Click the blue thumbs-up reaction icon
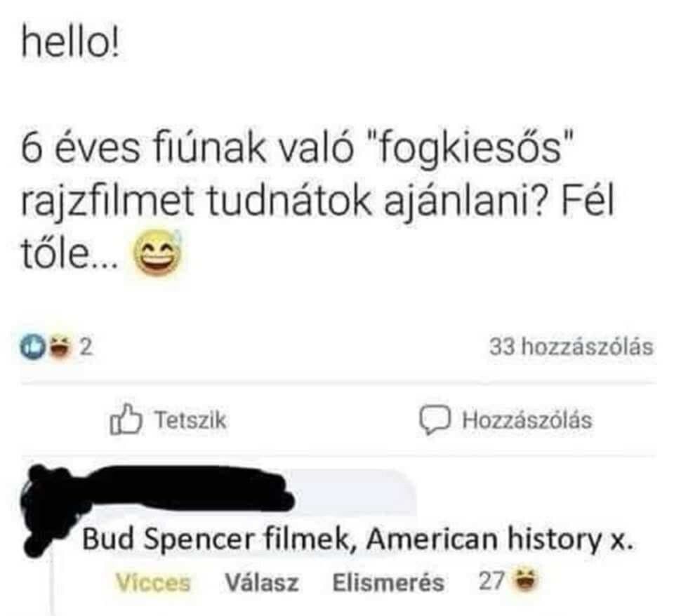 pos(33,347)
